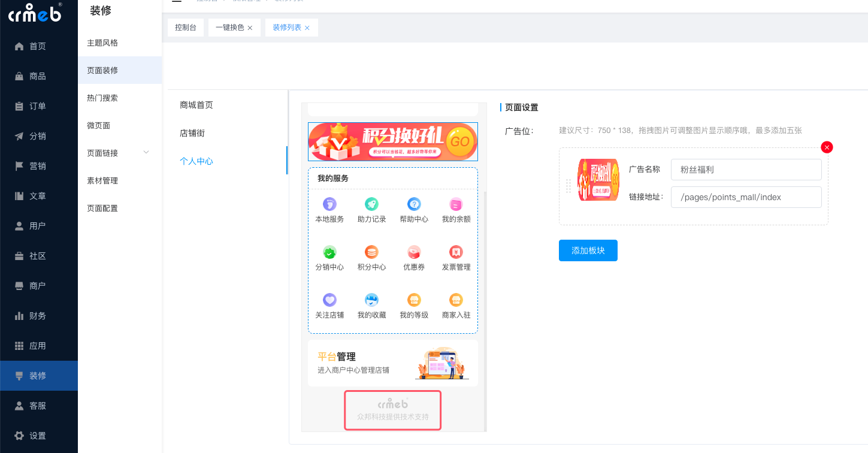Close the 装修列表 tab
Image resolution: width=868 pixels, height=453 pixels.
tap(307, 28)
